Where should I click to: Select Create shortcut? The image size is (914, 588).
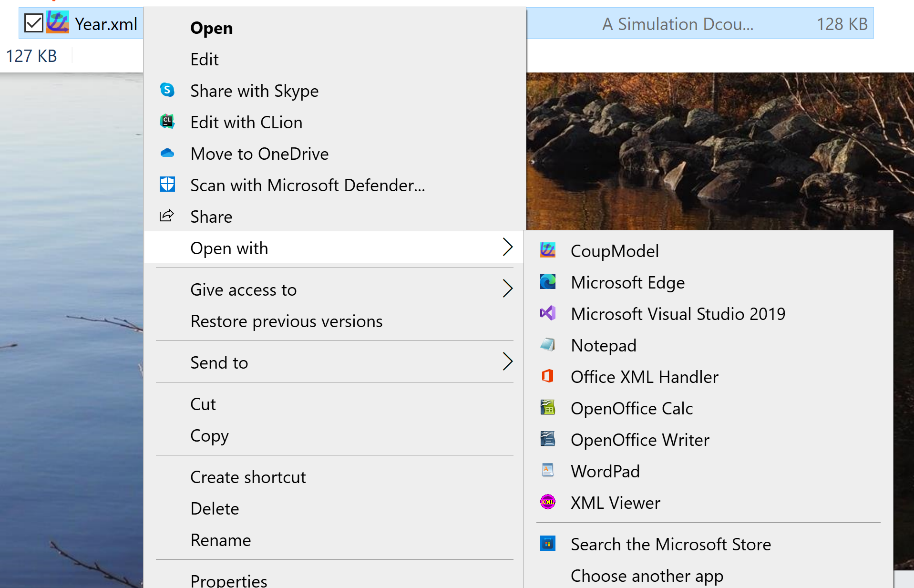point(334,477)
